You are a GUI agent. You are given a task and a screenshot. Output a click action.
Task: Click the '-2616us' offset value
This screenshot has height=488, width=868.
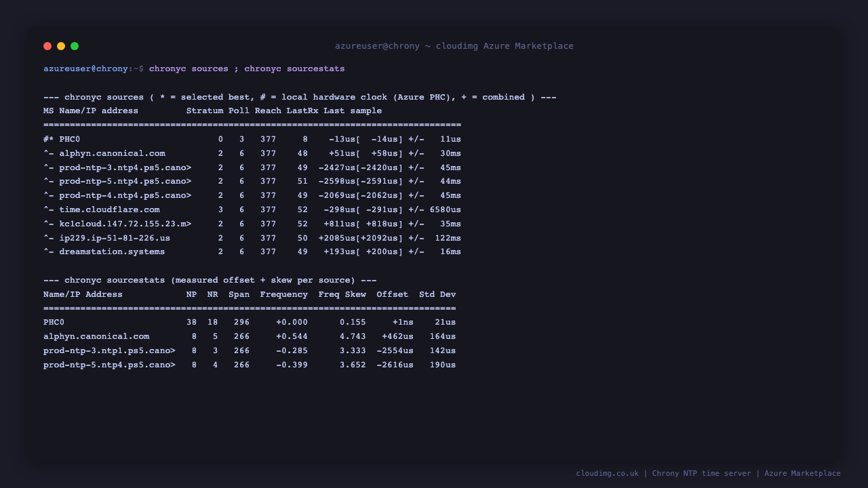point(395,365)
